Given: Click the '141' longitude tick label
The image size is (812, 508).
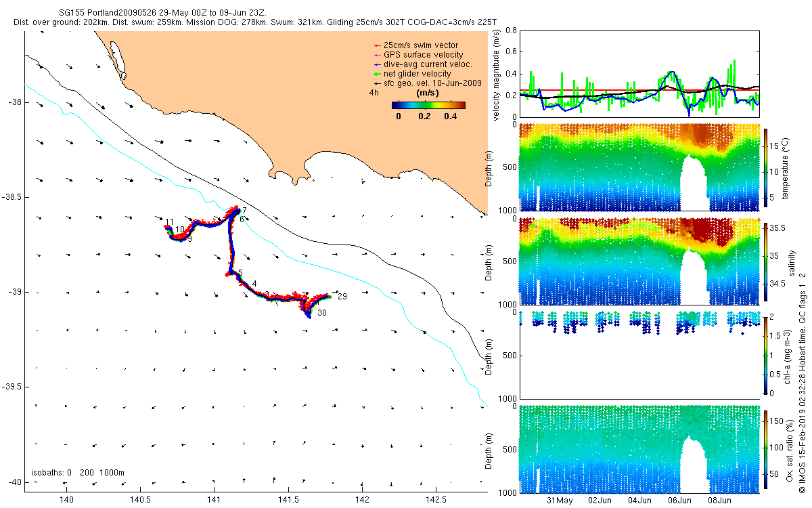Looking at the screenshot, I should click(214, 500).
